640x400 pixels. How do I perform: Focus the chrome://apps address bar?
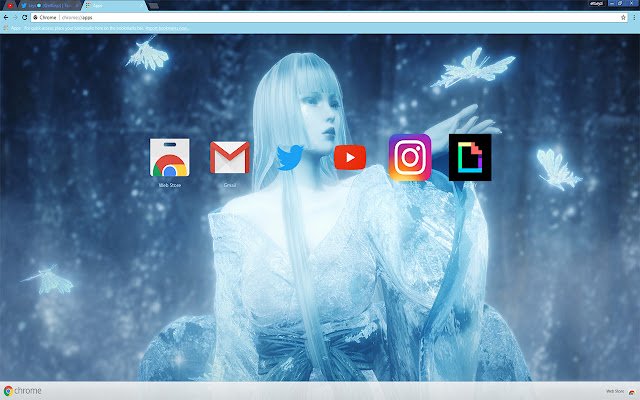coord(327,18)
